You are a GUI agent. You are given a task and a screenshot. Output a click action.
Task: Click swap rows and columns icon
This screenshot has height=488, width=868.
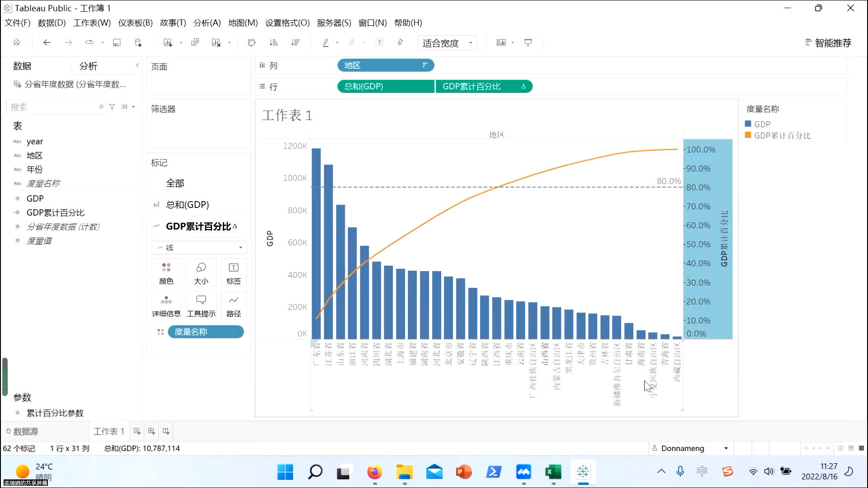point(252,42)
